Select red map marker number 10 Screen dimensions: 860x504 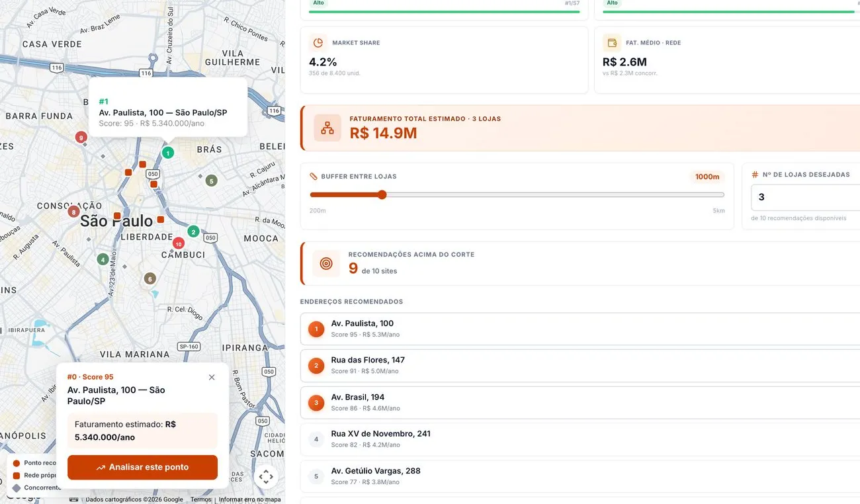pyautogui.click(x=178, y=243)
